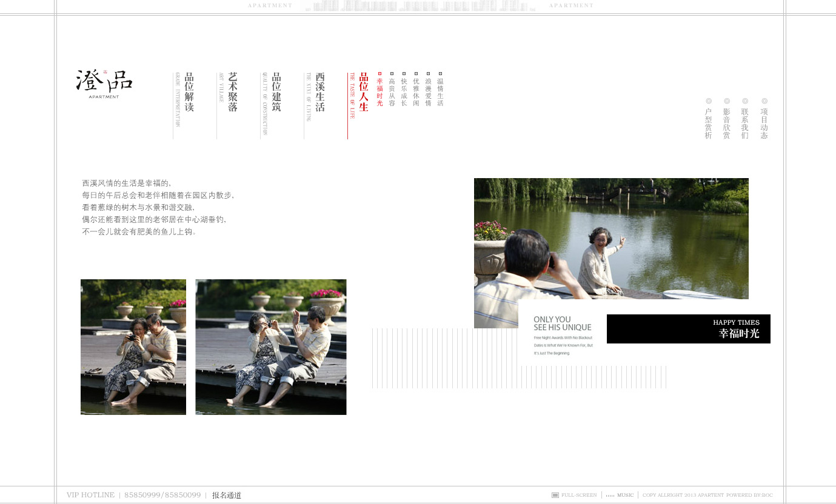
Task: Click the 澄品 Apartment logo
Action: (x=104, y=84)
